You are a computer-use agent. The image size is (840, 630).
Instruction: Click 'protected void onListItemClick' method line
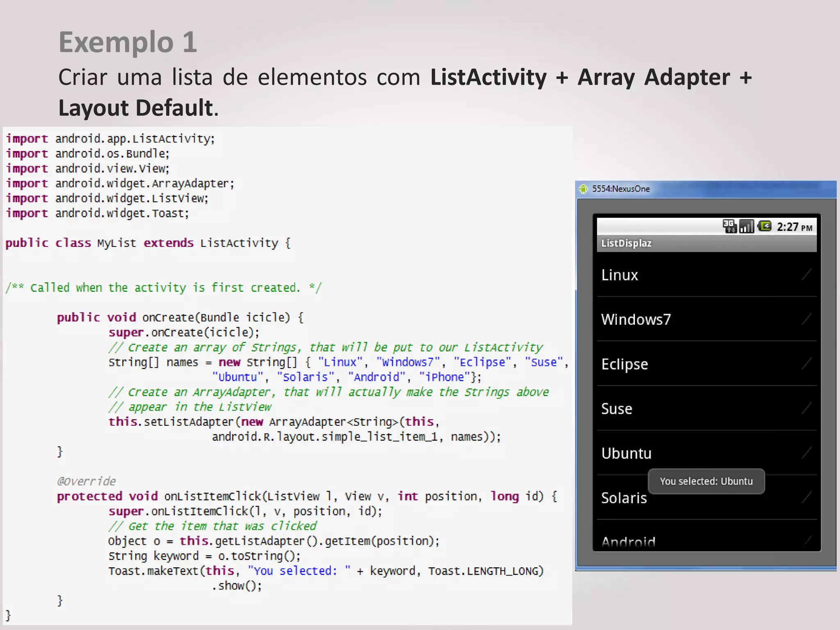[x=307, y=496]
